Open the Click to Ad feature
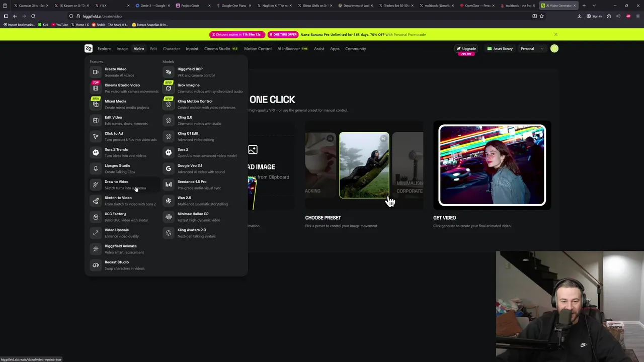644x362 pixels. pos(123,136)
